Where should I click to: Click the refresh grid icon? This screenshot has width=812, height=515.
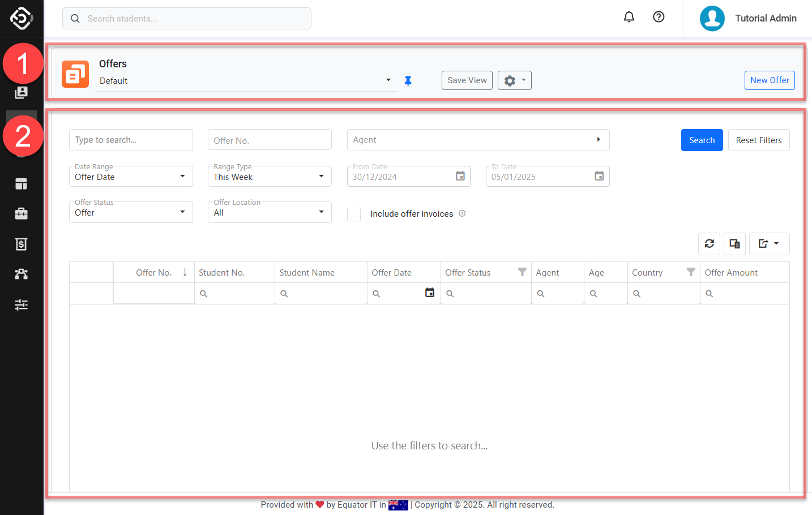(x=709, y=244)
